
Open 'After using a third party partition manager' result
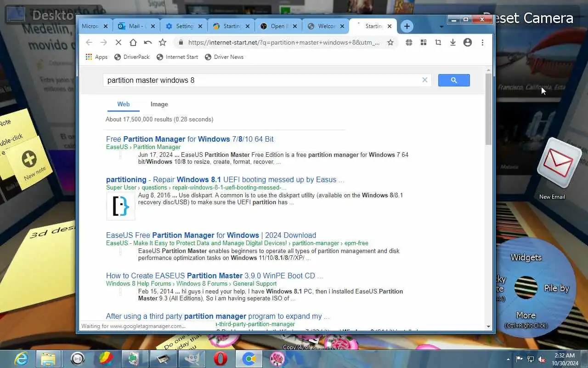[218, 316]
